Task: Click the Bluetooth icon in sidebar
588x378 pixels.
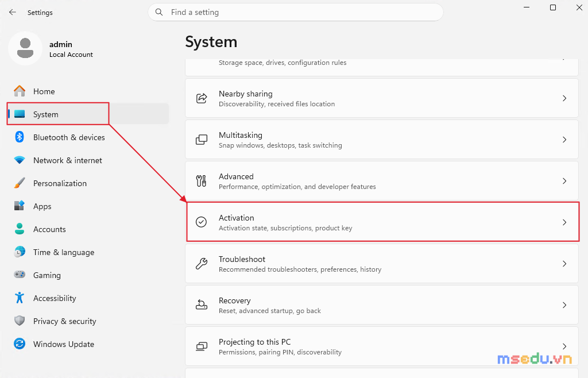Action: [20, 137]
